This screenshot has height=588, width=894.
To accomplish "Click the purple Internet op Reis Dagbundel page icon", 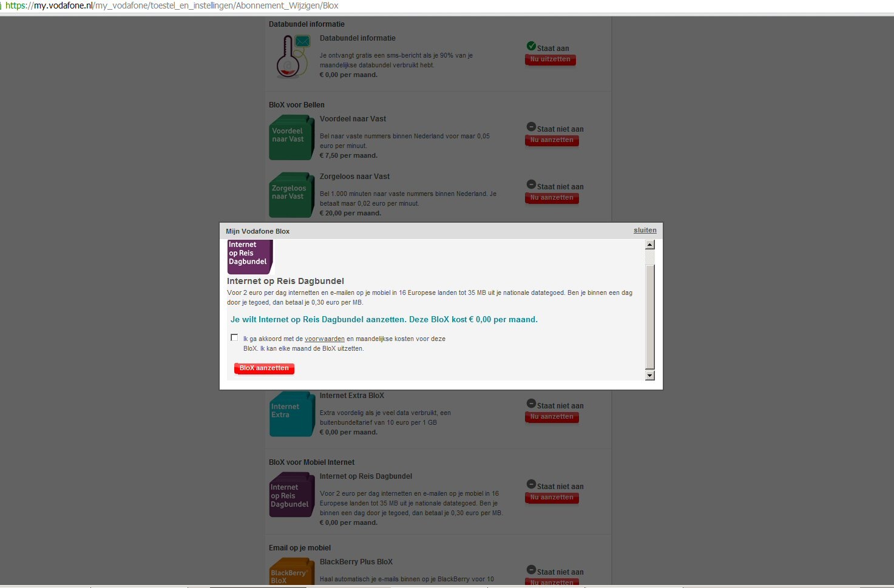I will pos(291,495).
